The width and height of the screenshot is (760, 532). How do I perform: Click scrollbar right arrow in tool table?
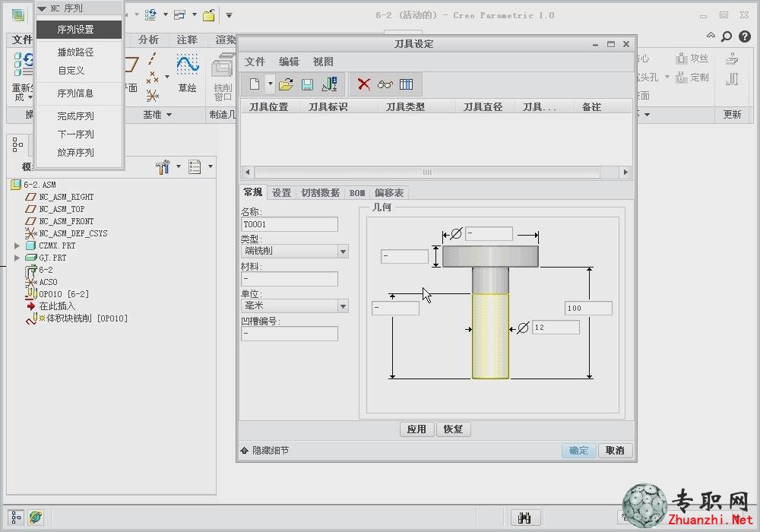625,172
